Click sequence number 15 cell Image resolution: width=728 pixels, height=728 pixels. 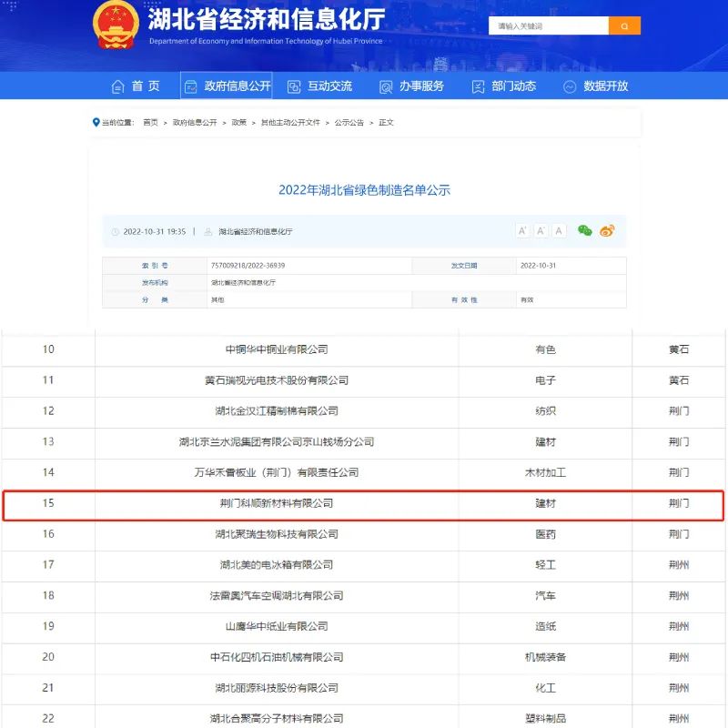pyautogui.click(x=48, y=504)
